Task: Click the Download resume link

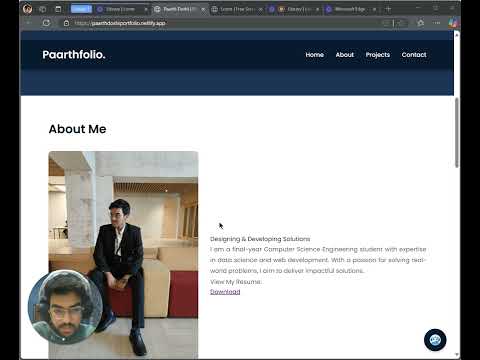Action: coord(225,292)
